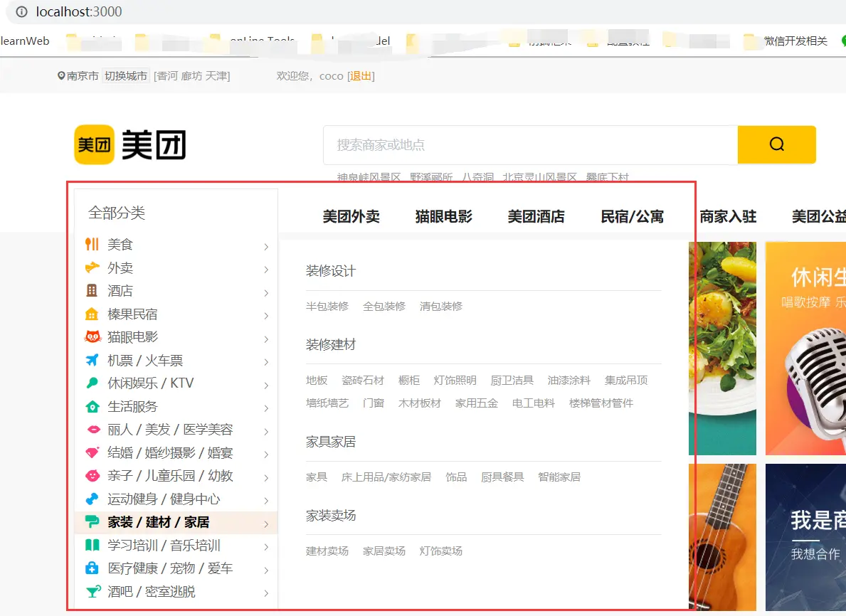Open the salad food banner image

(722, 349)
